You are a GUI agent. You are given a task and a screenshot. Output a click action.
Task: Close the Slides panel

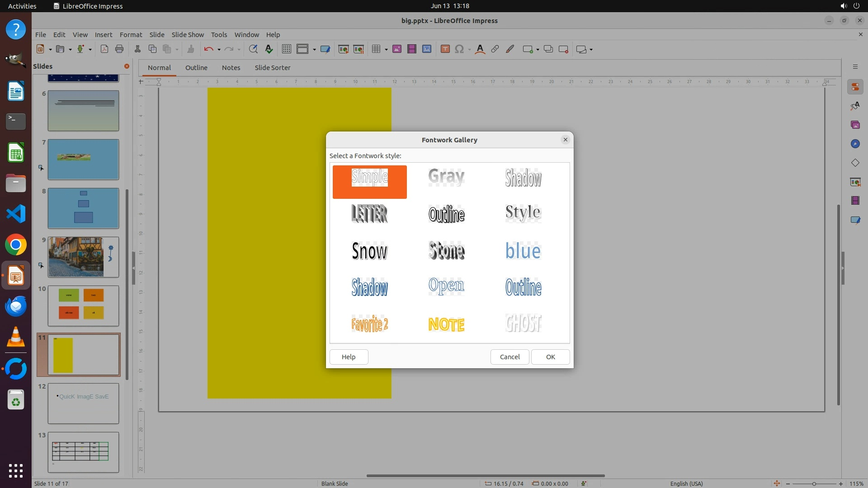click(127, 66)
